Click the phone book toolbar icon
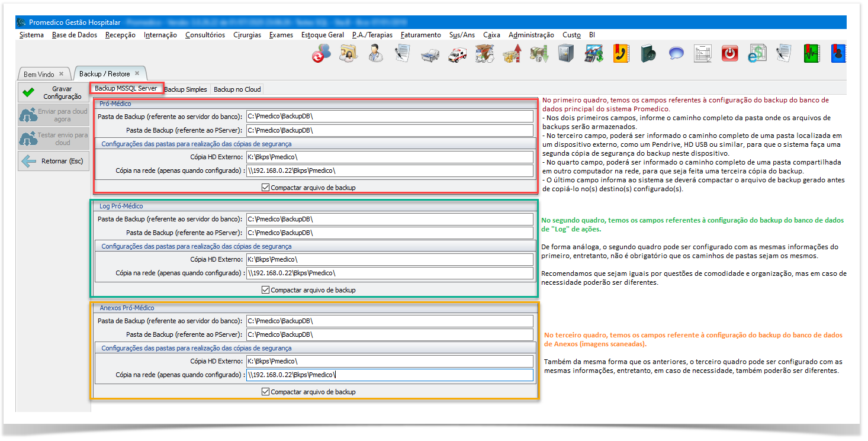This screenshot has height=441, width=868. [x=621, y=53]
